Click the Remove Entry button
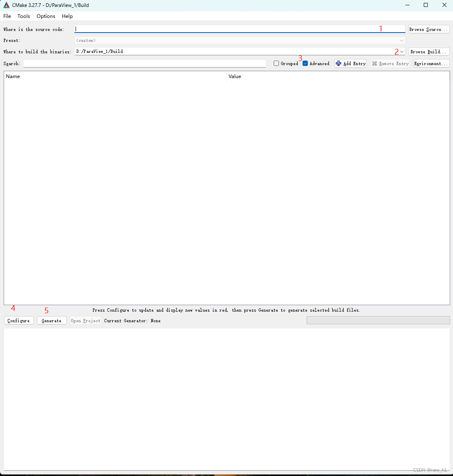 (390, 63)
